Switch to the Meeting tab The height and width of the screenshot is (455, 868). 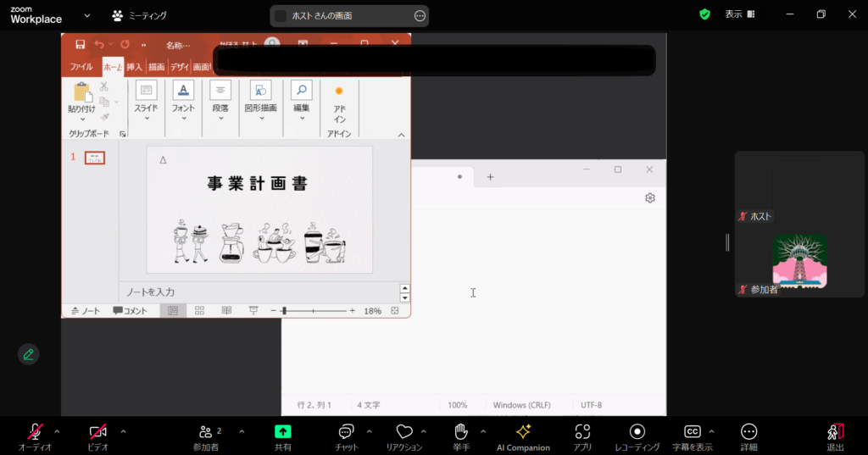click(140, 15)
